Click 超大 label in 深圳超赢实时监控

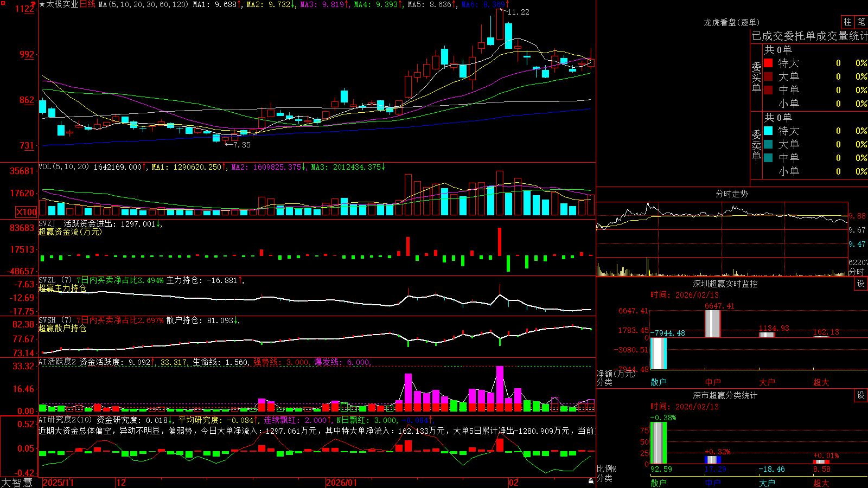821,382
